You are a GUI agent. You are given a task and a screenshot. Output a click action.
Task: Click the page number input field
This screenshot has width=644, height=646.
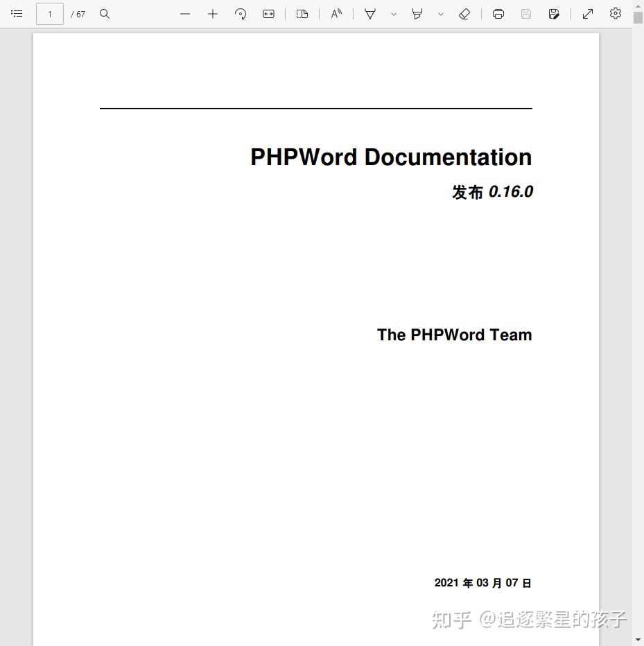click(50, 14)
